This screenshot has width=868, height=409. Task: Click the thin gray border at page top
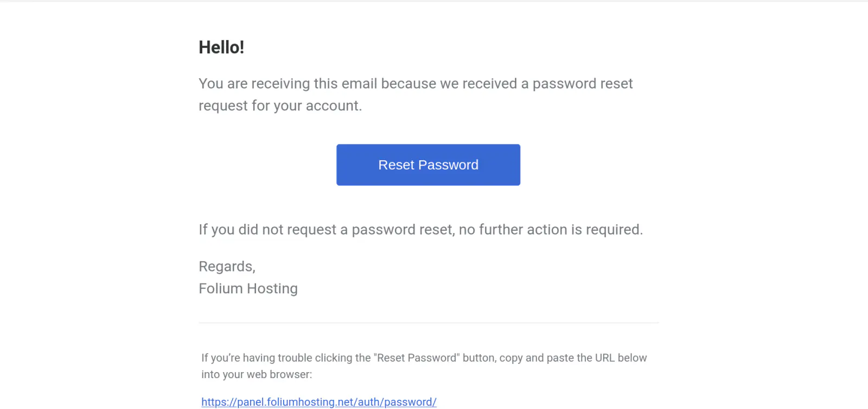(434, 1)
